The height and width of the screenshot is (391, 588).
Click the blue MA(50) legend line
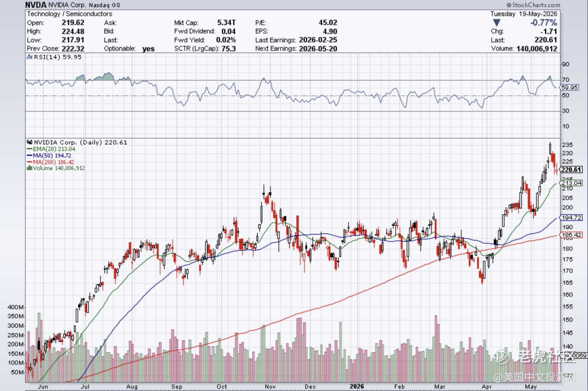(x=30, y=156)
